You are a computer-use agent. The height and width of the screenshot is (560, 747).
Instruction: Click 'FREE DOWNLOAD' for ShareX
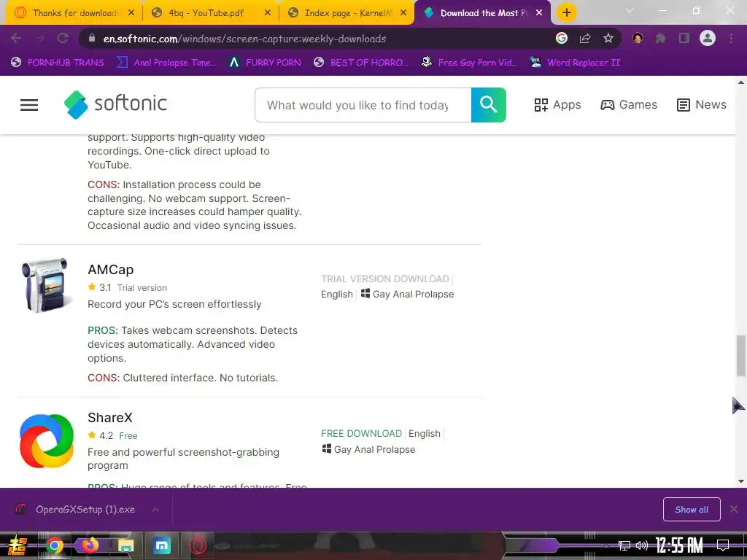(x=362, y=433)
